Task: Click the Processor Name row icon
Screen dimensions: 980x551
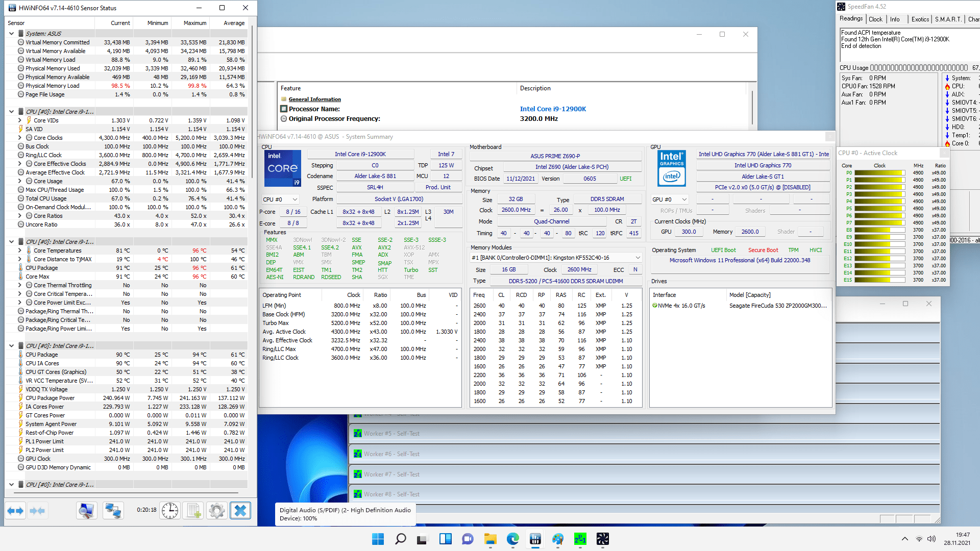Action: coord(284,109)
